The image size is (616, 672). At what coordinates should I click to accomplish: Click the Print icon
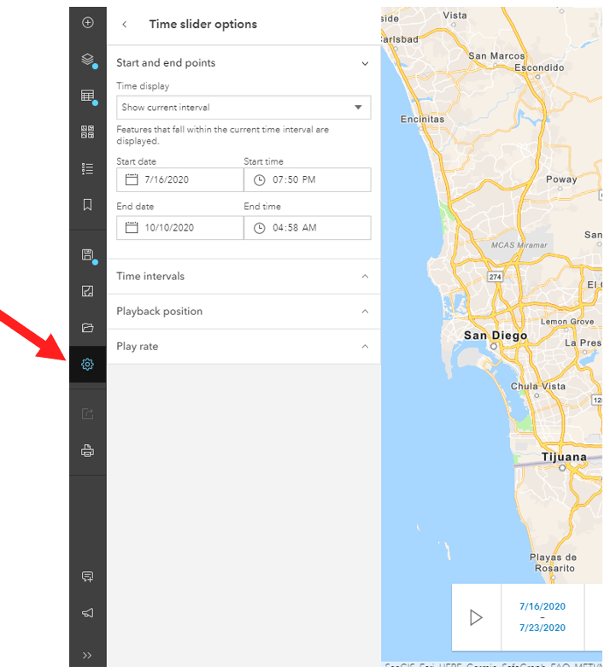[87, 451]
